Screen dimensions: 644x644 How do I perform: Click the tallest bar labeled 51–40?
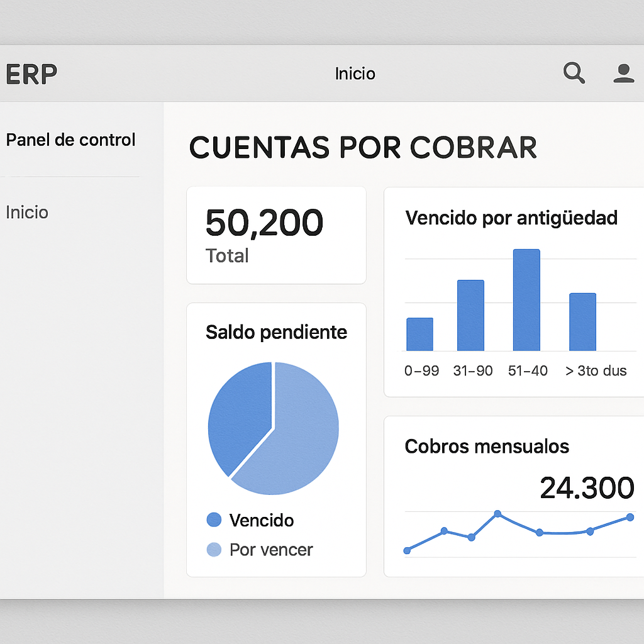point(526,300)
